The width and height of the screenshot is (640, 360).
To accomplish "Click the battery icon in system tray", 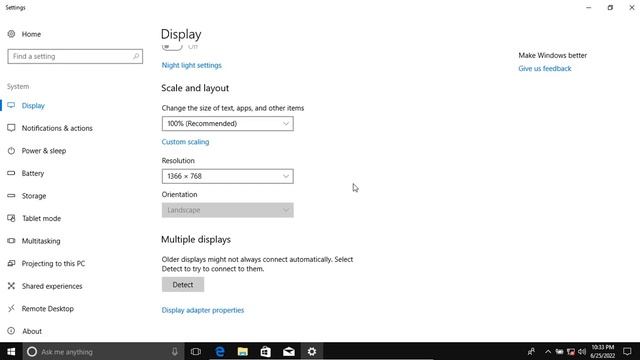I will point(559,351).
